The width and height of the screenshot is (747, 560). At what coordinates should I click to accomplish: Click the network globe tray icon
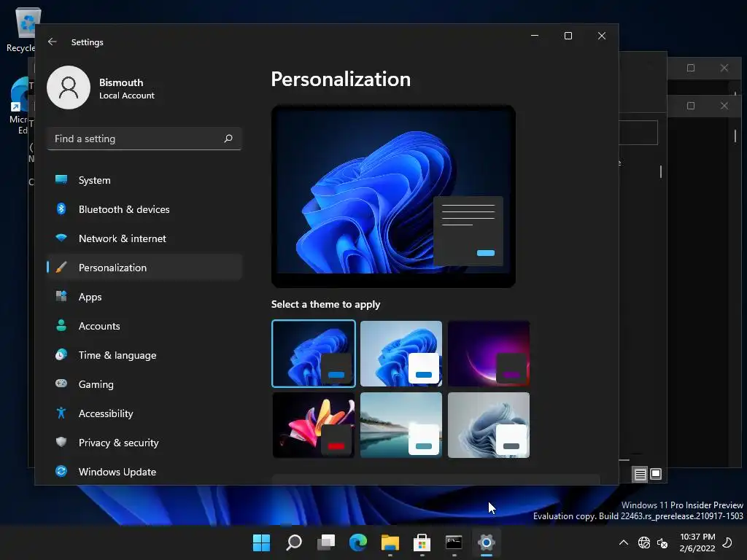tap(644, 542)
